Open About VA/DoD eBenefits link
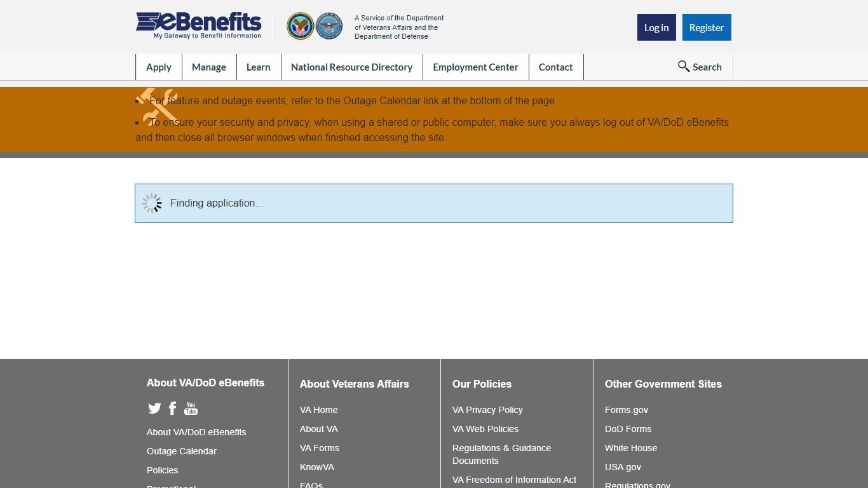868x488 pixels. [196, 432]
